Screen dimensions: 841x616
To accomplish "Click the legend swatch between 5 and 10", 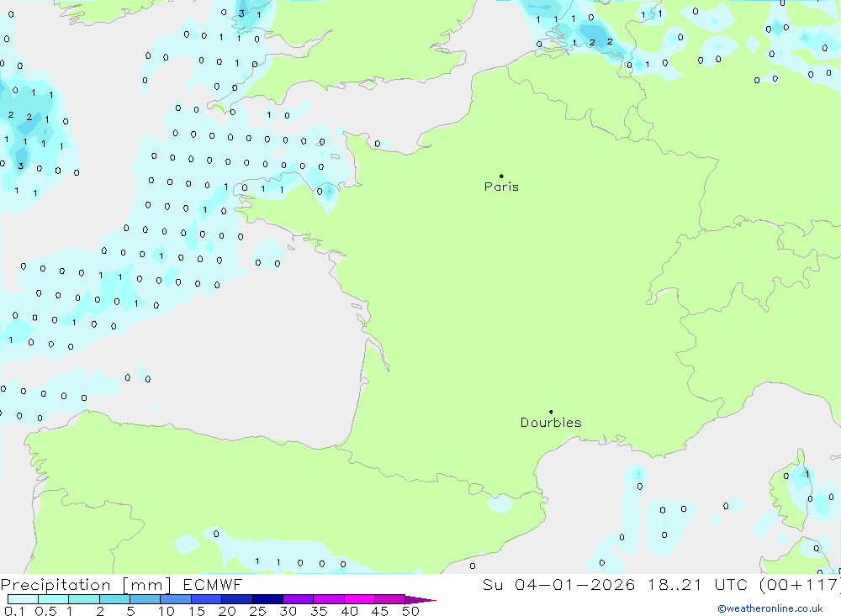I will (145, 599).
